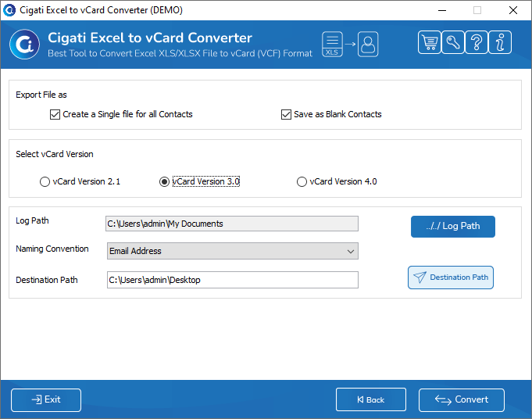Go to previous step with Back
532x419 pixels.
[371, 399]
